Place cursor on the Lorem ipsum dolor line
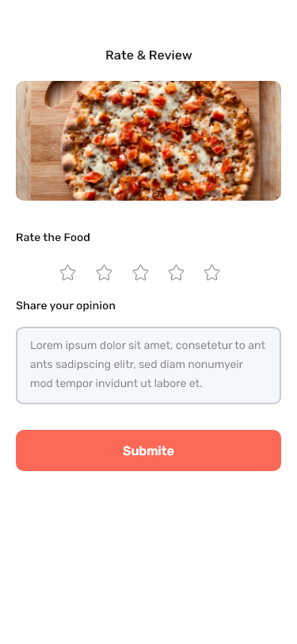The height and width of the screenshot is (644, 297). (x=147, y=346)
